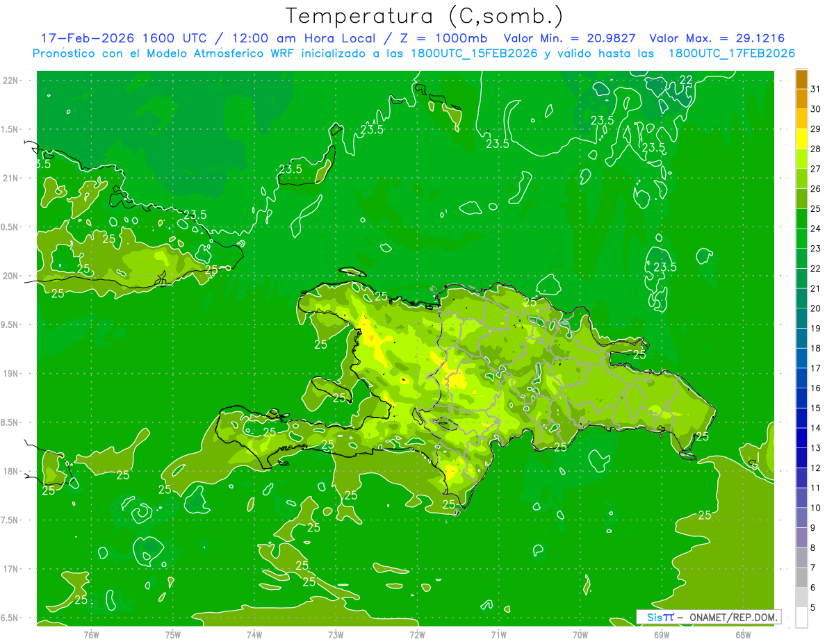Click the Valor Min. = 20.9827 readout

(569, 38)
